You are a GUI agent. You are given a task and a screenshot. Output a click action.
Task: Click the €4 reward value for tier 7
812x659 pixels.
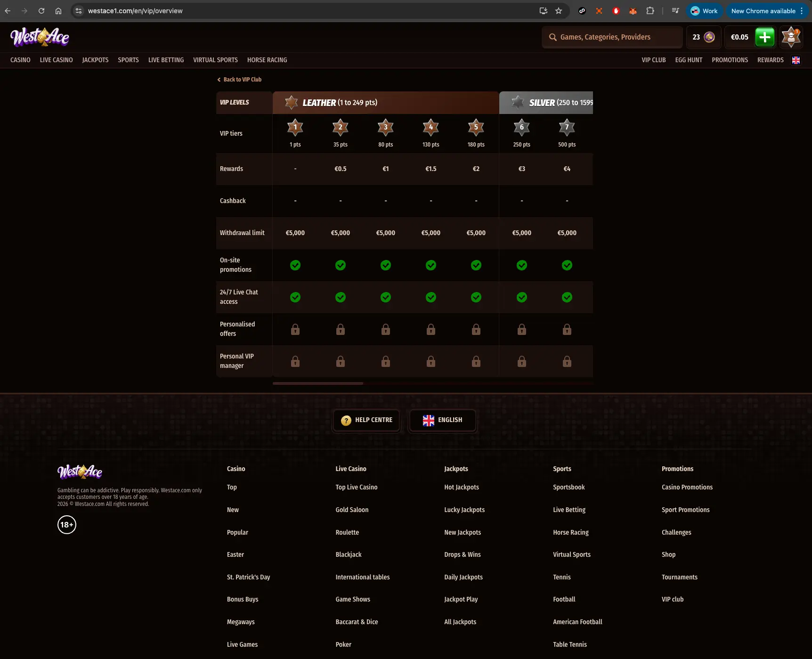(x=567, y=169)
